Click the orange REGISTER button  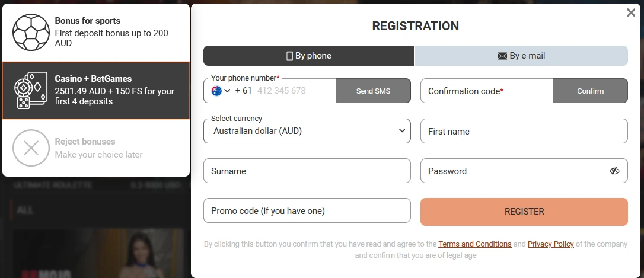[x=524, y=212]
